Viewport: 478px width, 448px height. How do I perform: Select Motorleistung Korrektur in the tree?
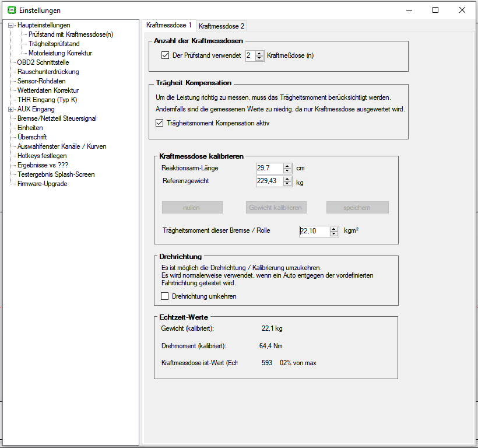(61, 53)
